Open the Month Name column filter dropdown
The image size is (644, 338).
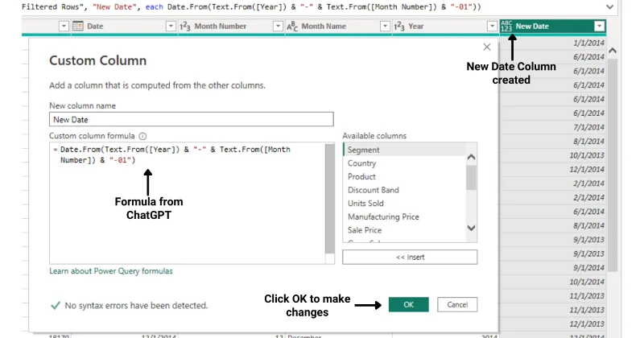click(385, 27)
